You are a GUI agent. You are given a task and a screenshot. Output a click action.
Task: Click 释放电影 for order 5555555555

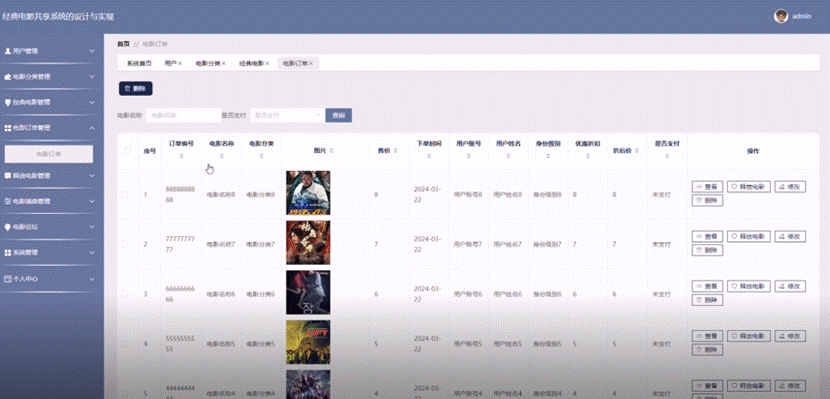(x=748, y=336)
